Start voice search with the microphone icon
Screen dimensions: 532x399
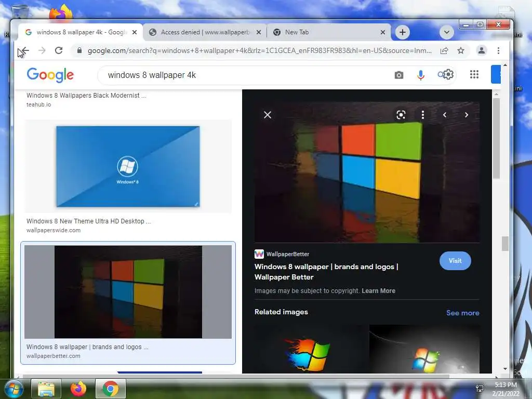[421, 75]
